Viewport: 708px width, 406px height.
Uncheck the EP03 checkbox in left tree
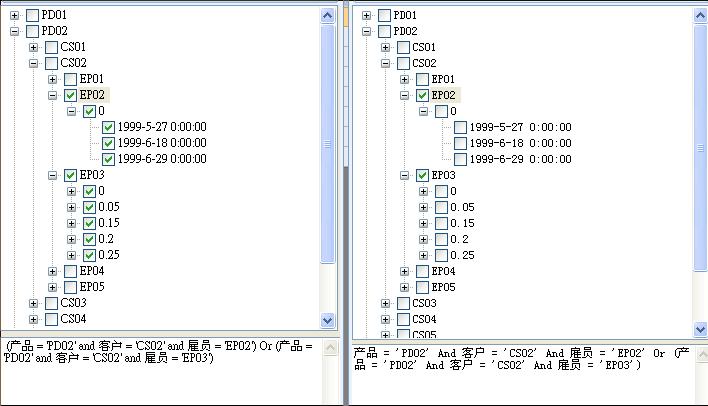[x=70, y=175]
